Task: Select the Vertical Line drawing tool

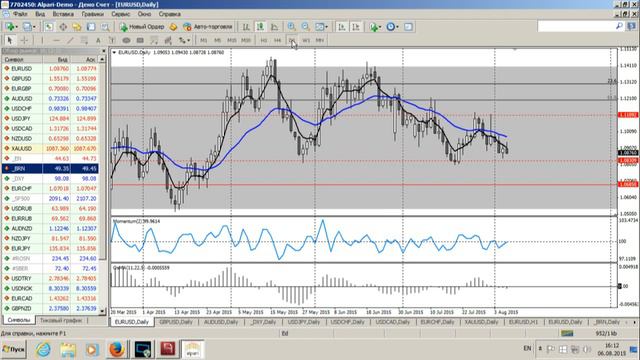Action: [42, 40]
